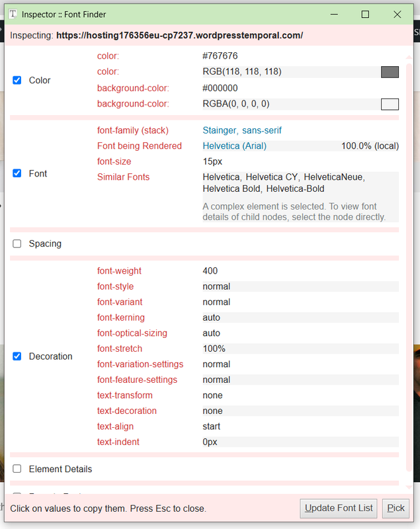Image resolution: width=420 pixels, height=529 pixels.
Task: Open the sans-serif font-family link
Action: point(262,130)
